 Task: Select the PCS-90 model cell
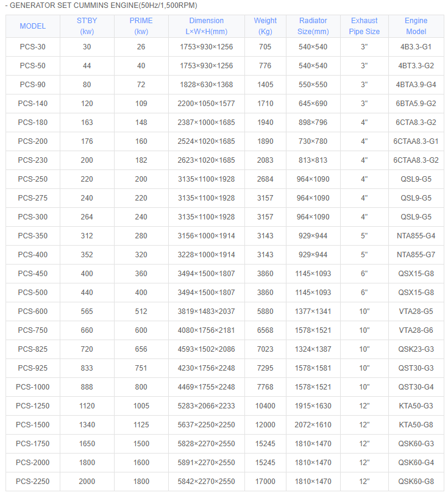coord(33,85)
